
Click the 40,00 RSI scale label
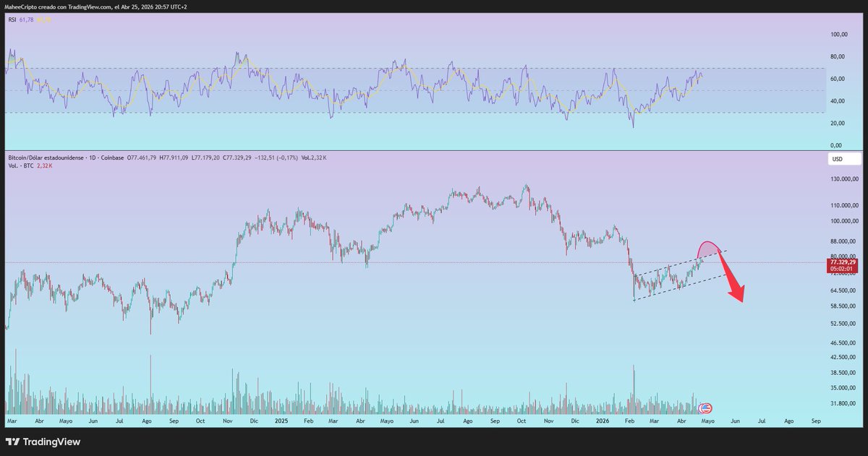point(839,101)
